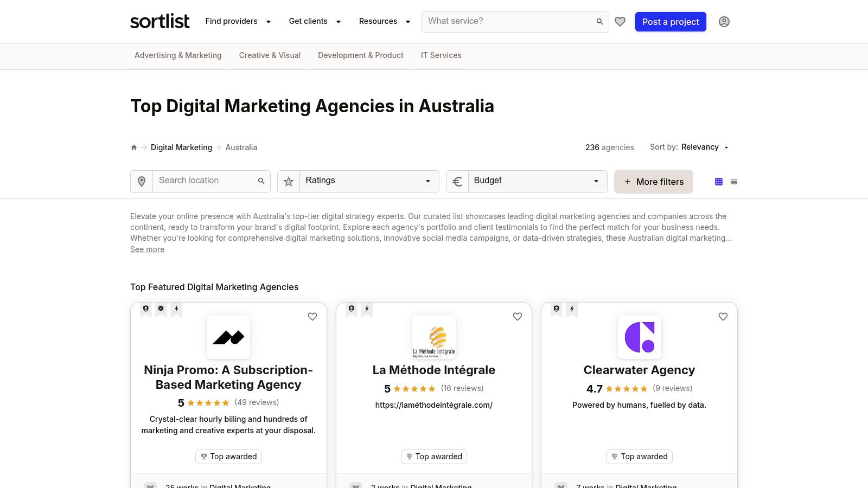Favorite the Ninja Promo agency card
Viewport: 868px width, 488px height.
(x=312, y=317)
